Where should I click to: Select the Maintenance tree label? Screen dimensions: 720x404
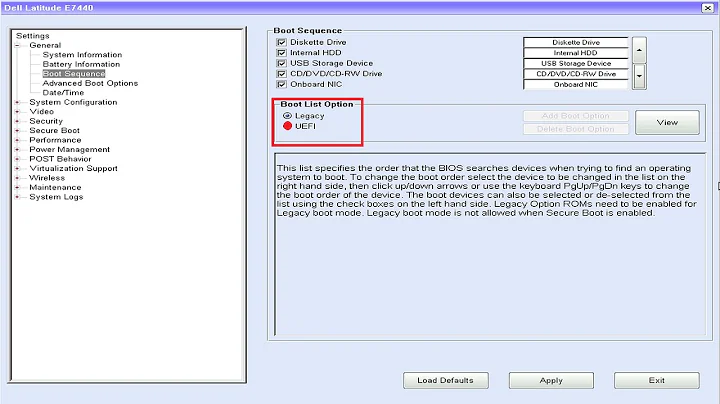click(55, 187)
